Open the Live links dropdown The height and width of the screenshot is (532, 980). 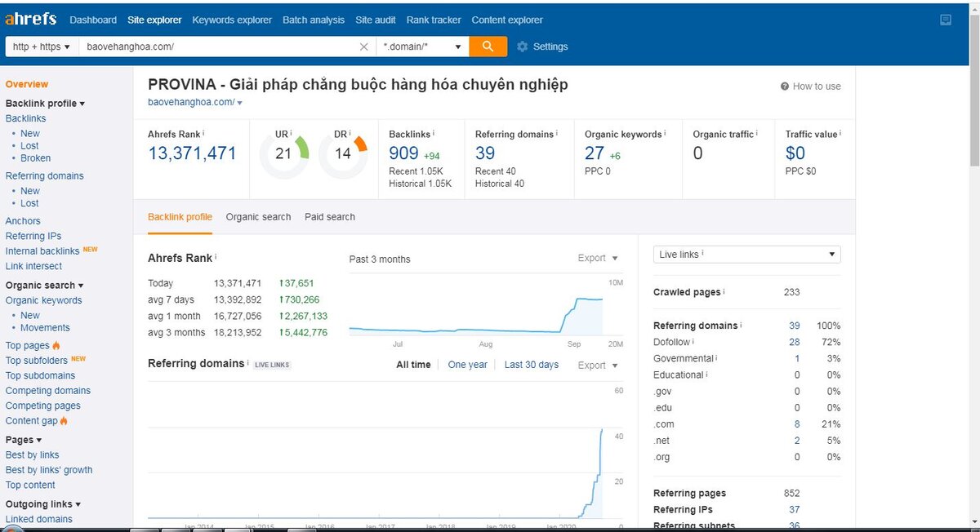point(747,255)
